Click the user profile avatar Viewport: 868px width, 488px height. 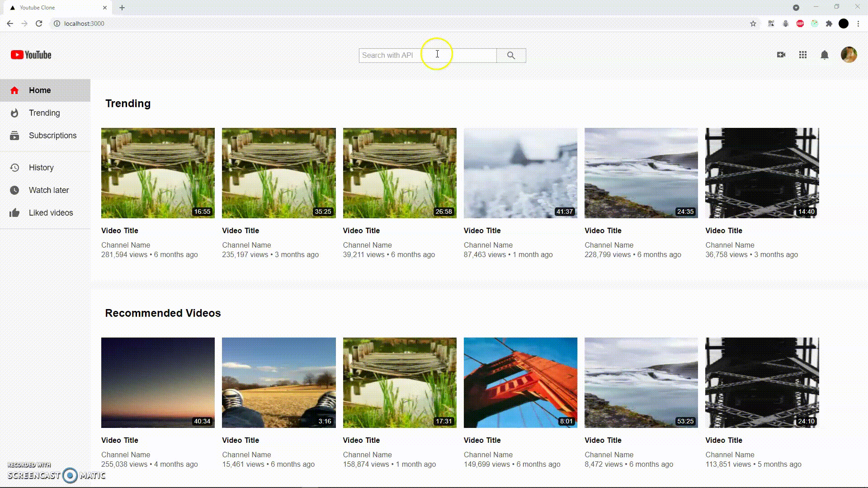pyautogui.click(x=849, y=55)
